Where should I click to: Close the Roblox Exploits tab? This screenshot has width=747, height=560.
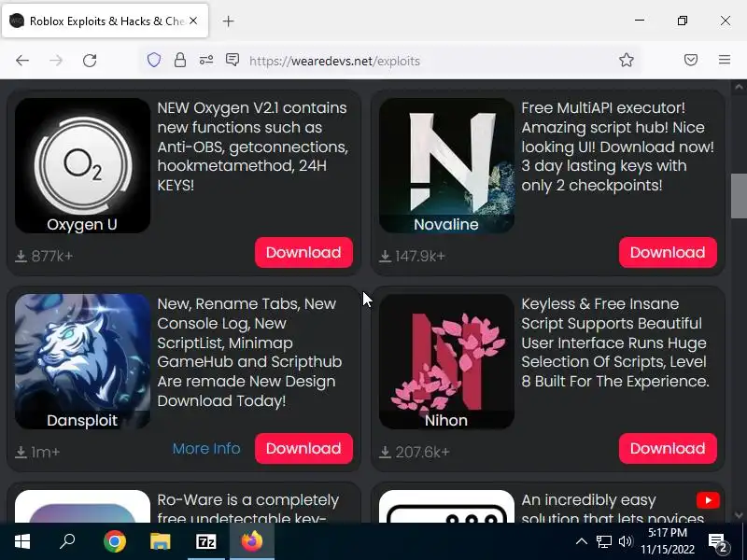pos(193,21)
